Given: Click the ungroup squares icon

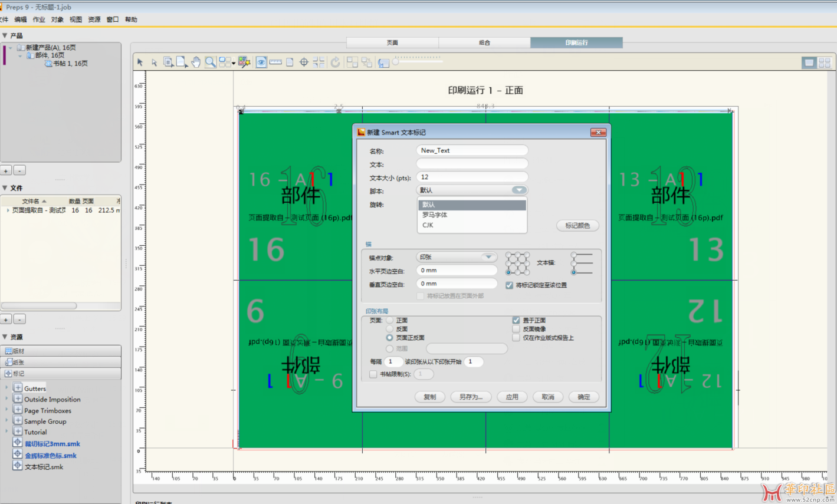Looking at the screenshot, I should coord(367,62).
